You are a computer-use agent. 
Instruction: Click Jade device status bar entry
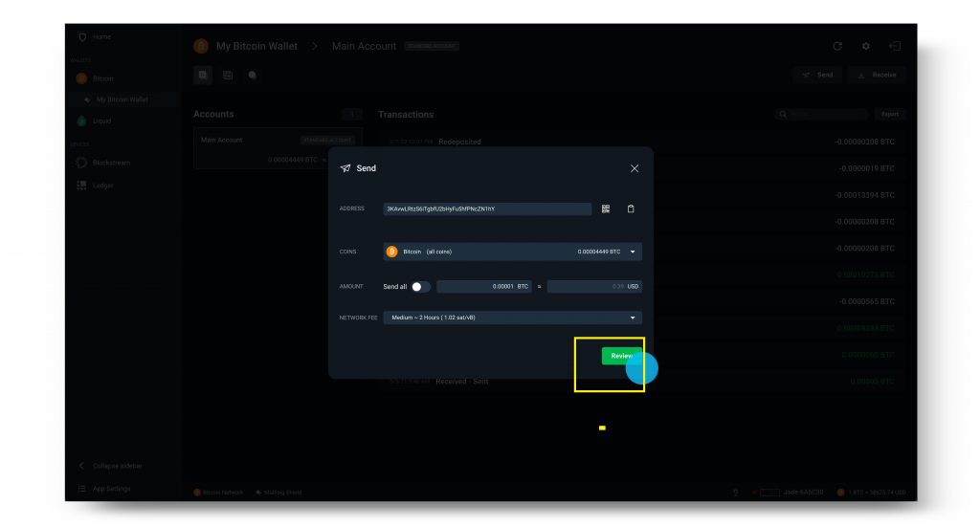coord(789,493)
